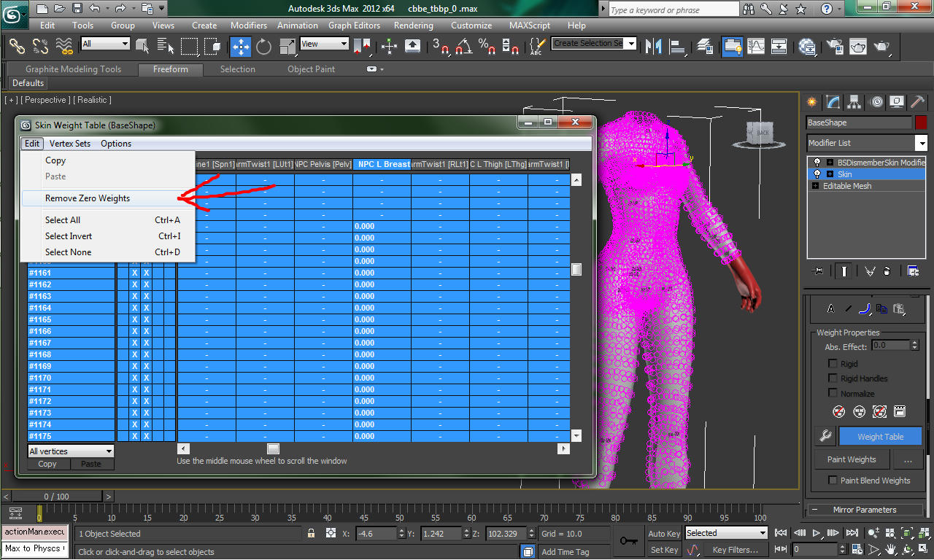934x560 pixels.
Task: Open the Skin Weight Table Options menu
Action: 116,144
